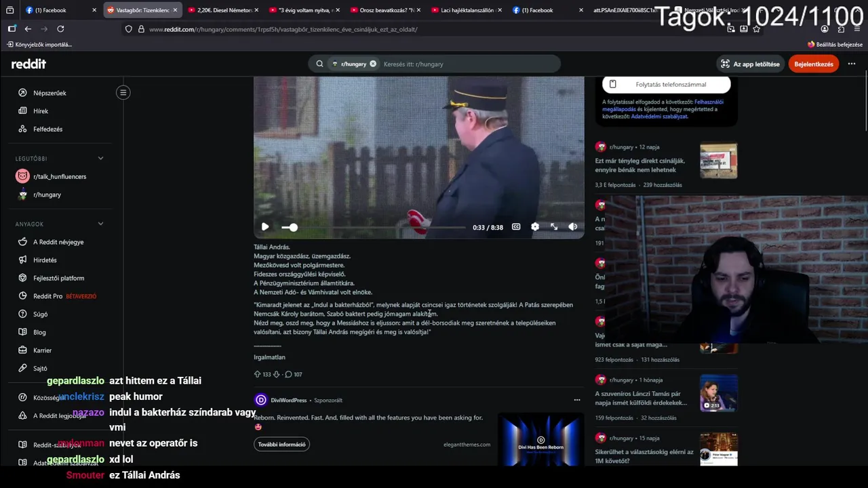
Task: Downvote the post
Action: (276, 374)
